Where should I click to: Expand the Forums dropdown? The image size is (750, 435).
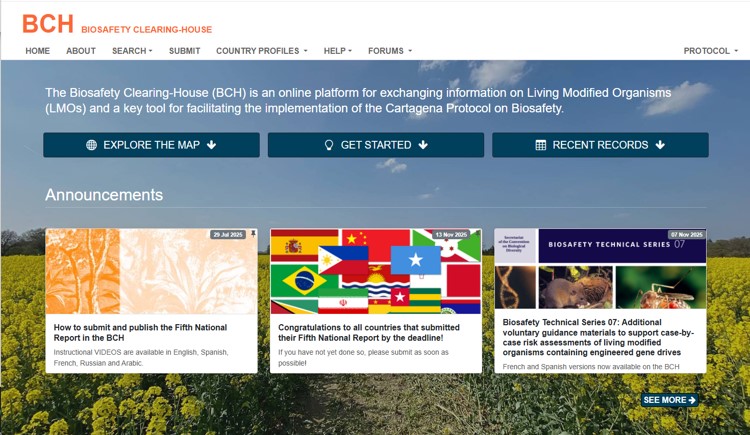pos(389,51)
